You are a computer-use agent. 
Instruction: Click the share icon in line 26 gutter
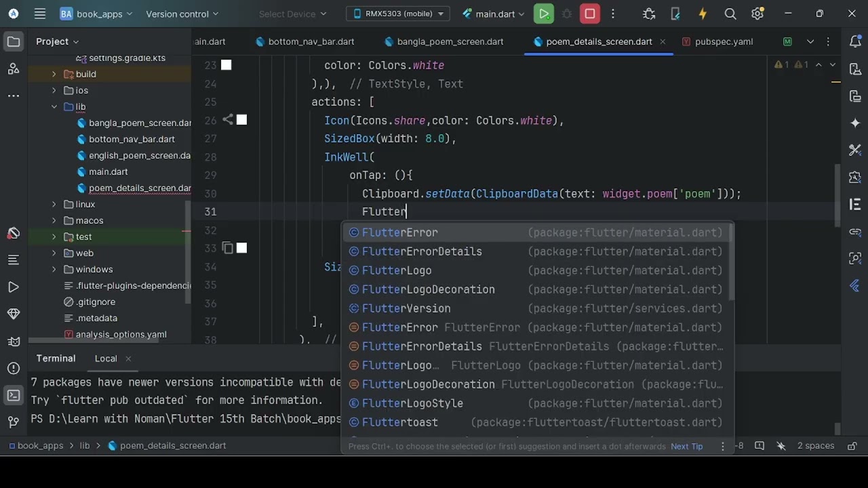pos(228,120)
